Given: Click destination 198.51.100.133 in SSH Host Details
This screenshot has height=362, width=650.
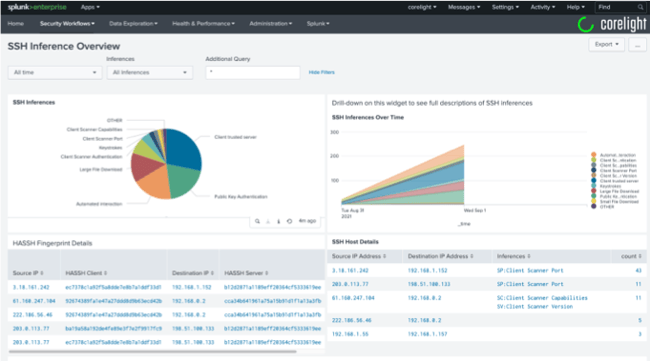Looking at the screenshot, I should pyautogui.click(x=429, y=284).
